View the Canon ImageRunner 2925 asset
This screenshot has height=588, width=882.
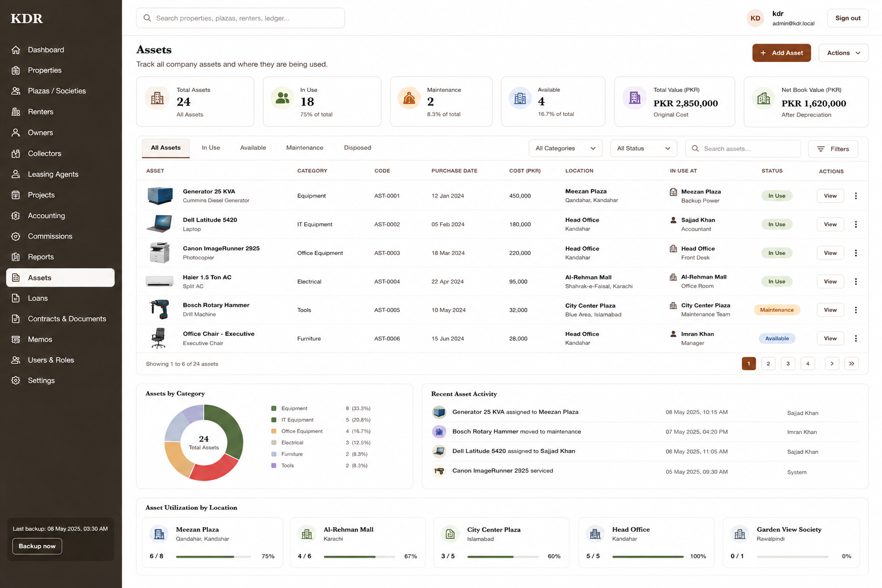point(830,253)
